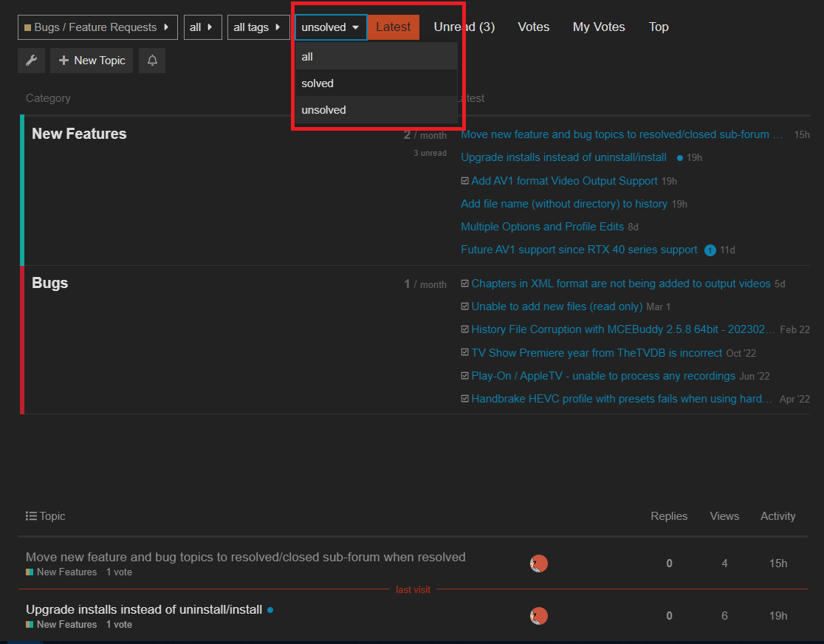Viewport: 824px width, 644px height.
Task: Click the wrench admin tools icon
Action: click(31, 61)
